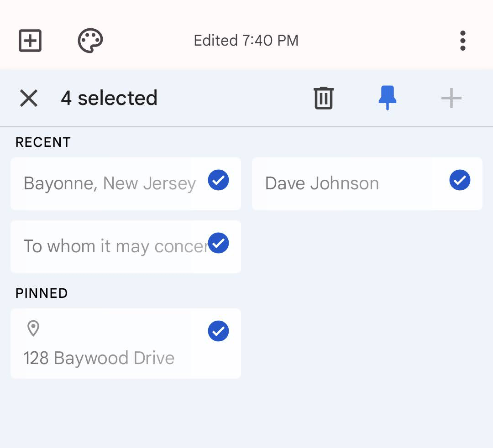Uncheck the 128 Baywood Drive card
This screenshot has height=448, width=493.
(218, 331)
